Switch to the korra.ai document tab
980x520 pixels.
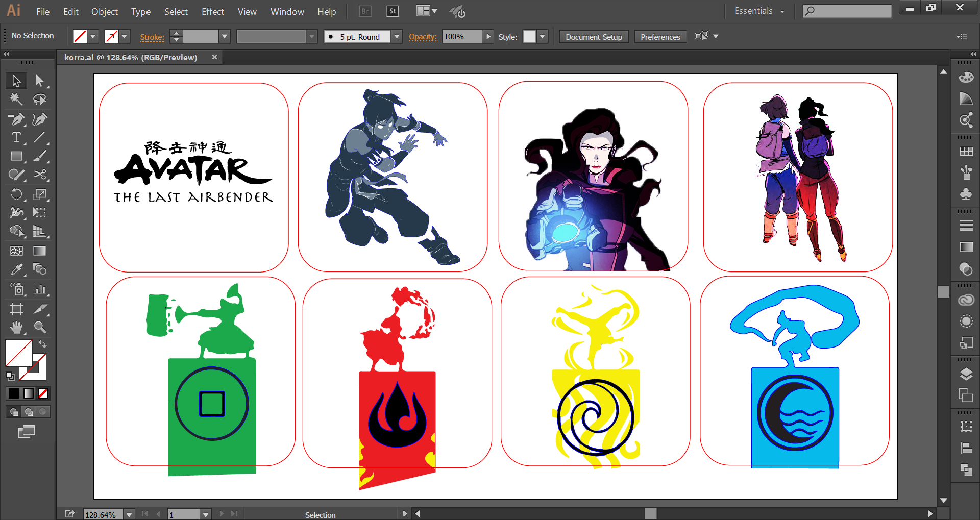point(131,57)
